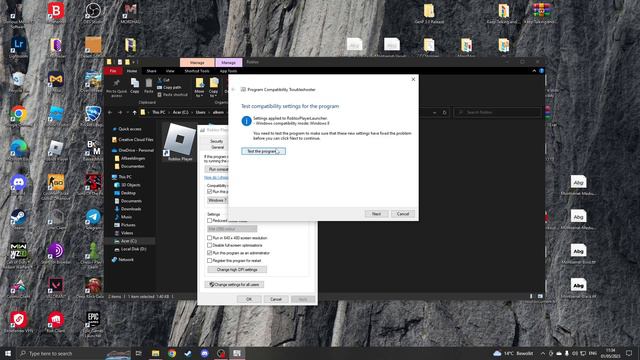This screenshot has height=360, width=640.
Task: Select Creative Cloud Files in navigation pane
Action: point(133,140)
